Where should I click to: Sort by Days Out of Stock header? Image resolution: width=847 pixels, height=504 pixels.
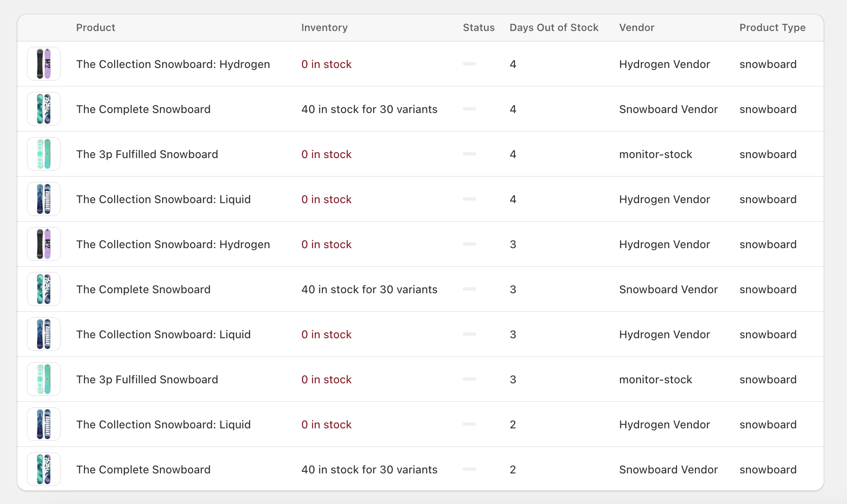[x=554, y=27]
